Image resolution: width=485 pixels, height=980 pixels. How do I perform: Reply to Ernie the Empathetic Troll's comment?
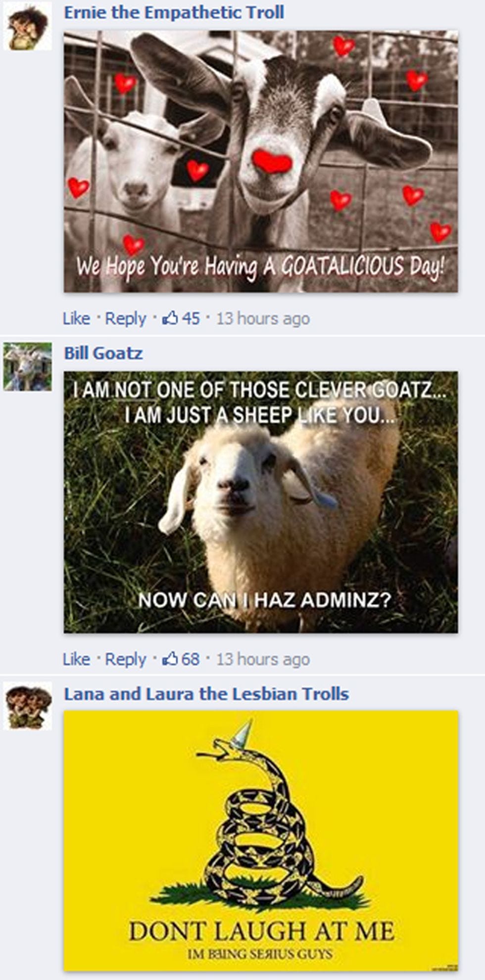pos(125,319)
